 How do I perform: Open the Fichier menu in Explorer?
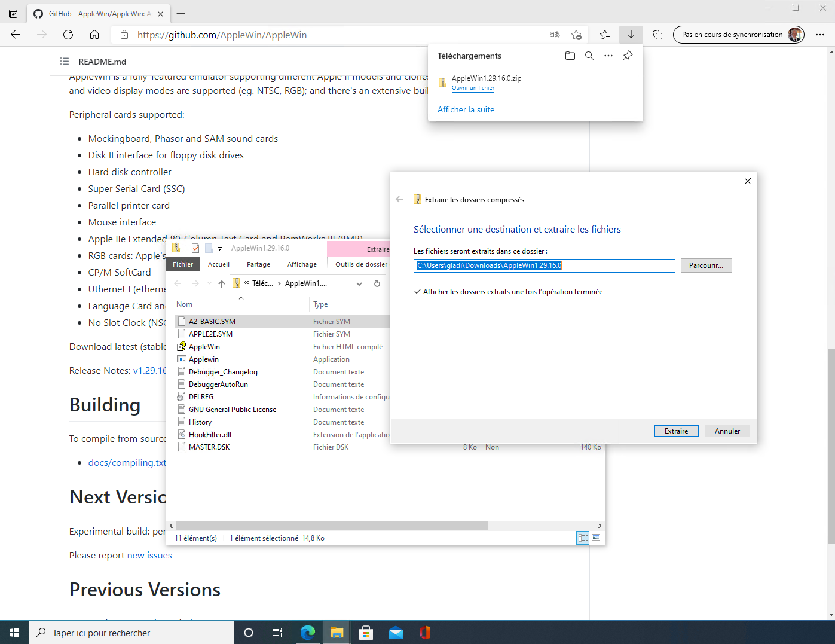[x=183, y=264]
